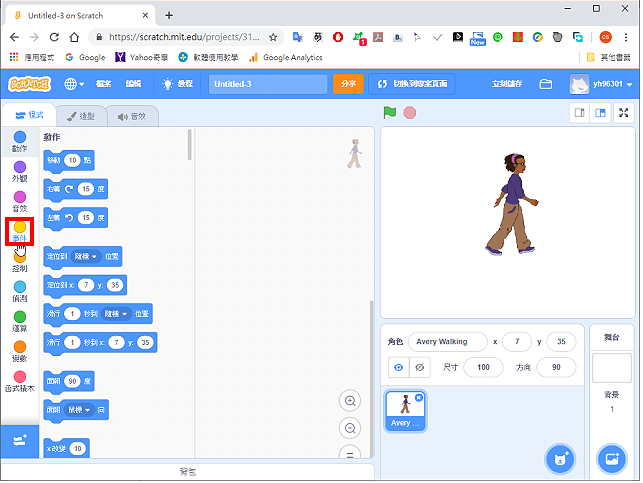
Task: Delete Avery sprite via x badge
Action: [419, 398]
